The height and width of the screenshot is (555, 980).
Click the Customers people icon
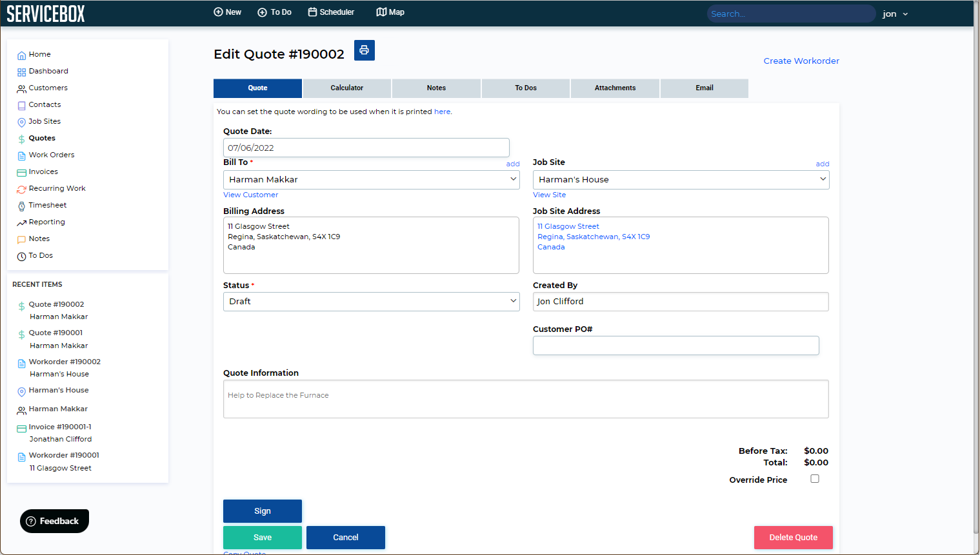pos(21,89)
